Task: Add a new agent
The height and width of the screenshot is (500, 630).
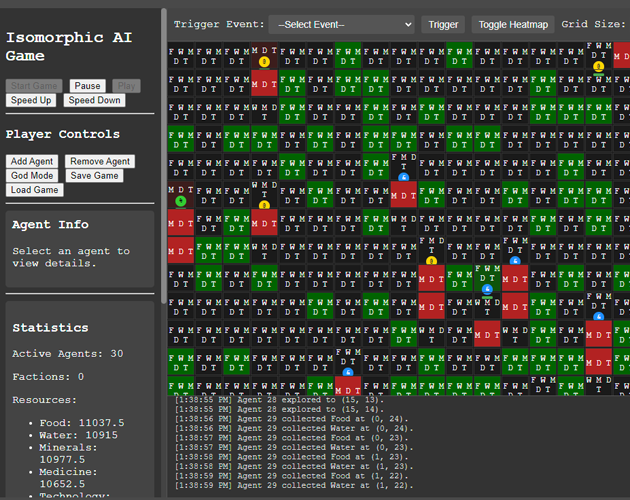Action: pos(32,161)
